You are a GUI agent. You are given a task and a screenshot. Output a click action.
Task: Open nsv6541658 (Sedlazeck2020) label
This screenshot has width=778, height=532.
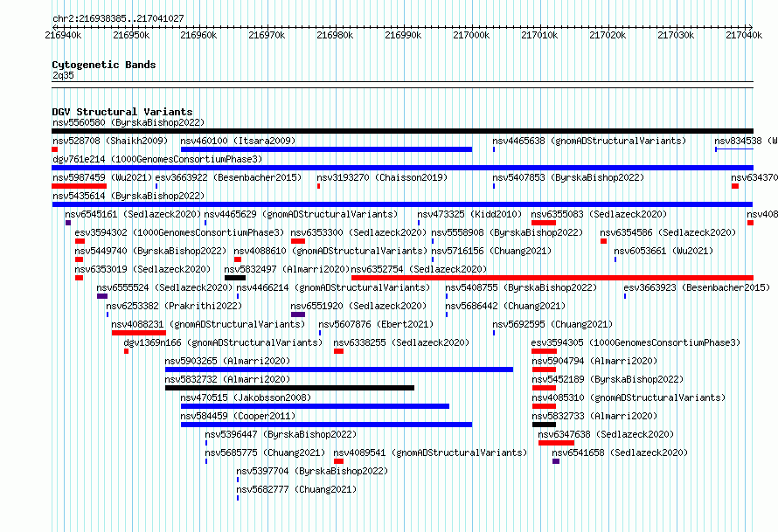[x=620, y=453]
